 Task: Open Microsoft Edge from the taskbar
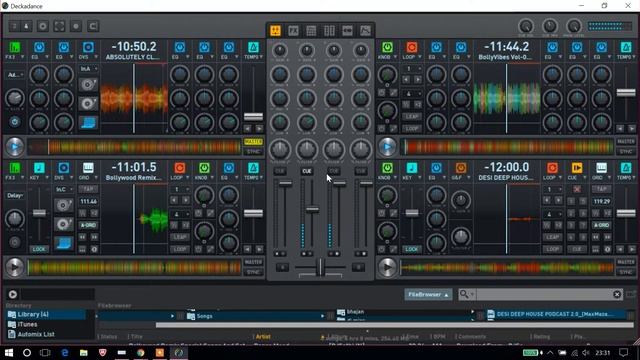tap(64, 352)
